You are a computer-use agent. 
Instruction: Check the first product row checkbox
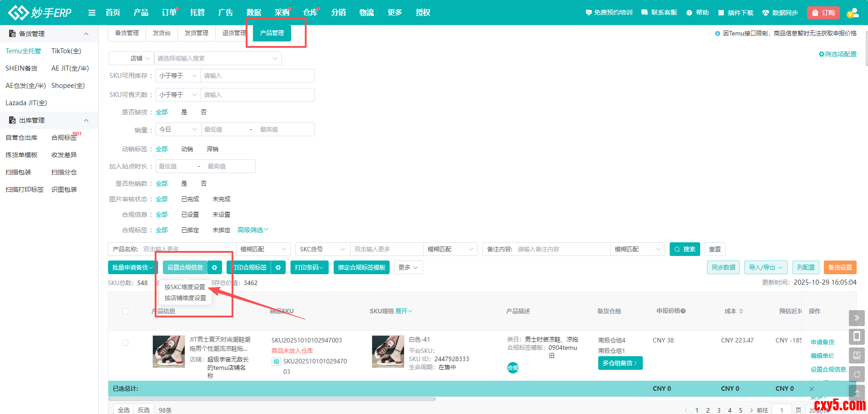(125, 342)
